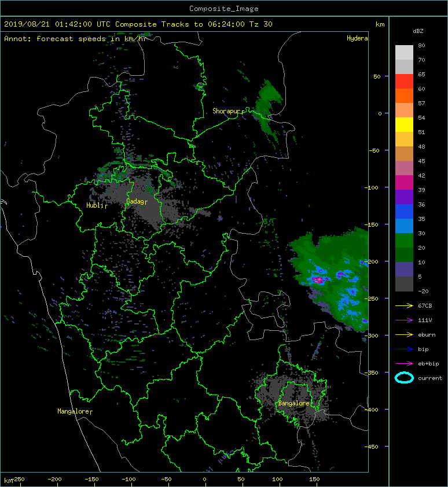Viewport: 448px width, 487px height.
Task: Pick the dark gray swatch above -20
Action: [x=404, y=284]
